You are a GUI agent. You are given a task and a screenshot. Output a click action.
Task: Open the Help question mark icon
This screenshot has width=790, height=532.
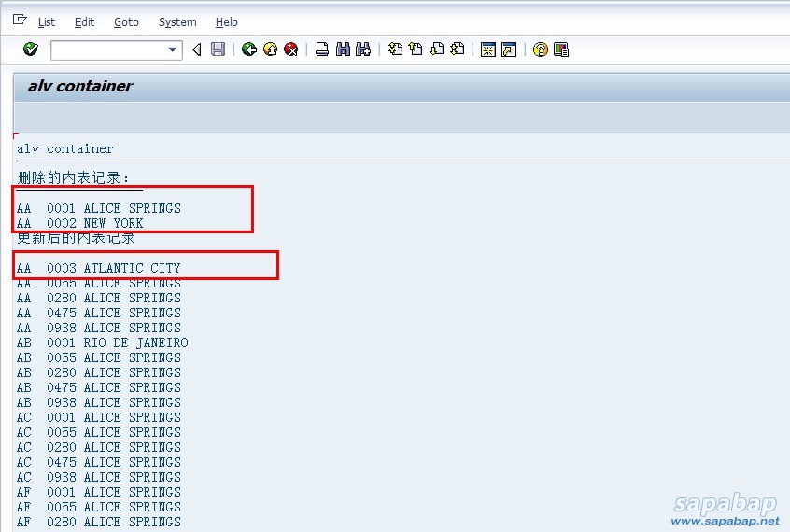tap(540, 49)
